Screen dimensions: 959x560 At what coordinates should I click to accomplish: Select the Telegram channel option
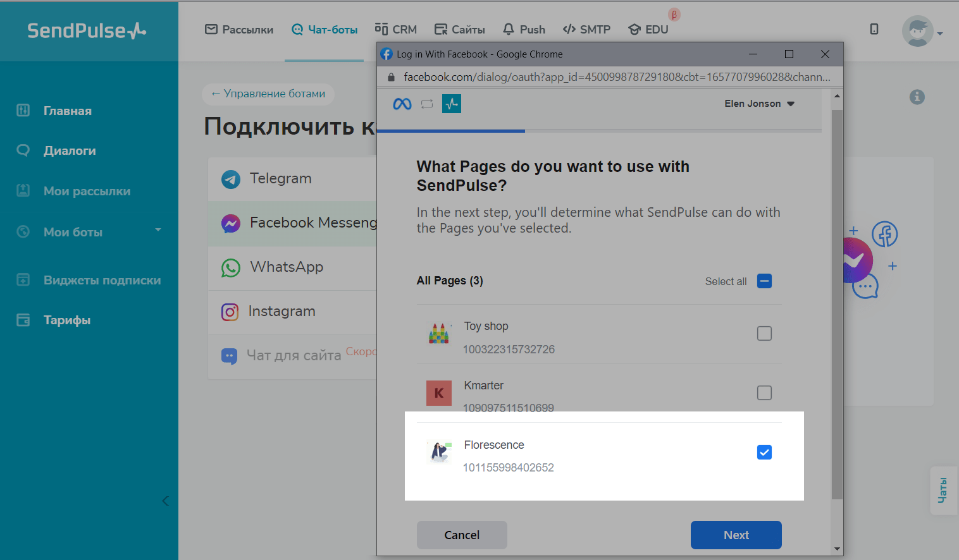click(x=280, y=179)
